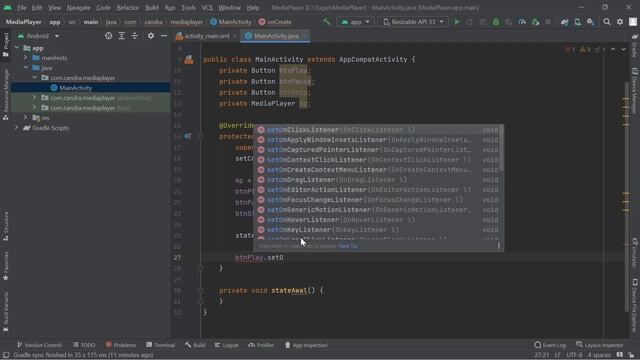Viewport: 640px width, 360px height.
Task: Open project panel options gear
Action: point(151,36)
